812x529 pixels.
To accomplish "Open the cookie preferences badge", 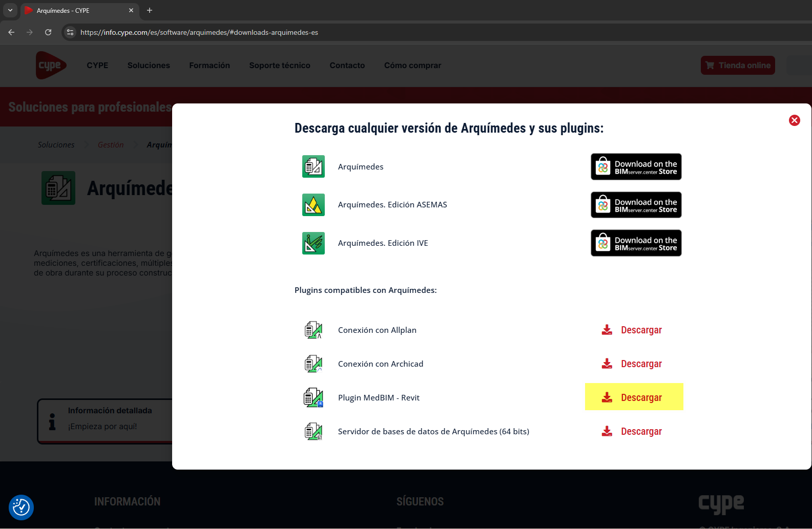I will [21, 507].
